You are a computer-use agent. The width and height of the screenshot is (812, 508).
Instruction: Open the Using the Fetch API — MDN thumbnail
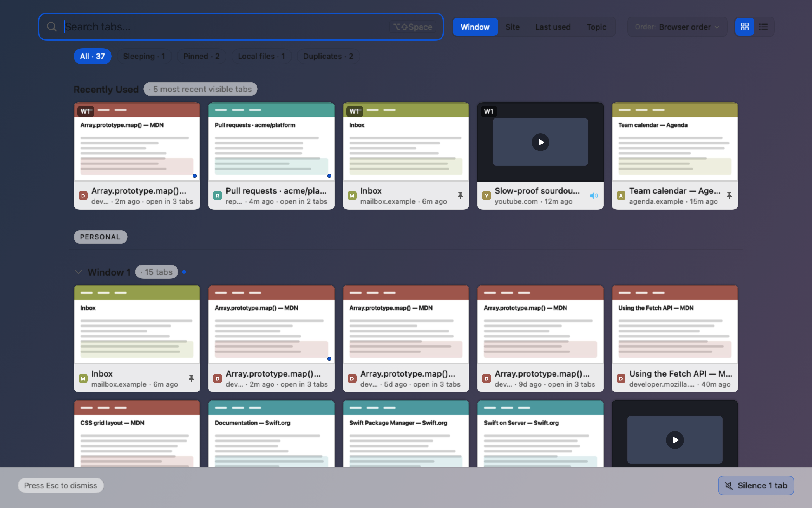click(675, 324)
